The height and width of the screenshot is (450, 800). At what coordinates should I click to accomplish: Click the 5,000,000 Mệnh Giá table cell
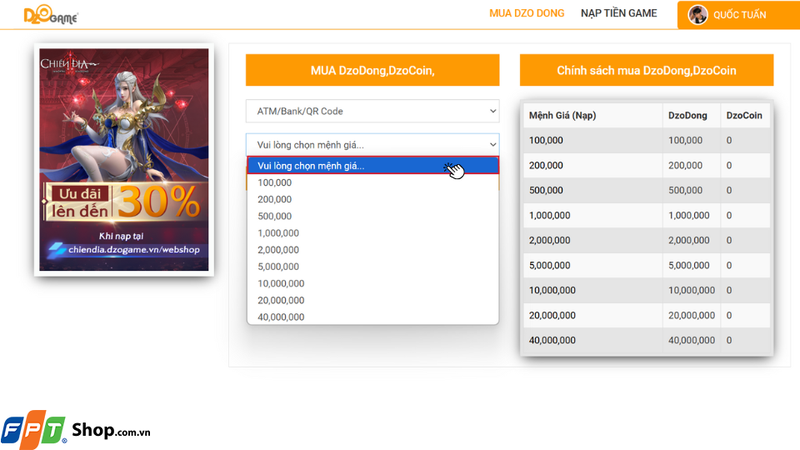coord(593,265)
